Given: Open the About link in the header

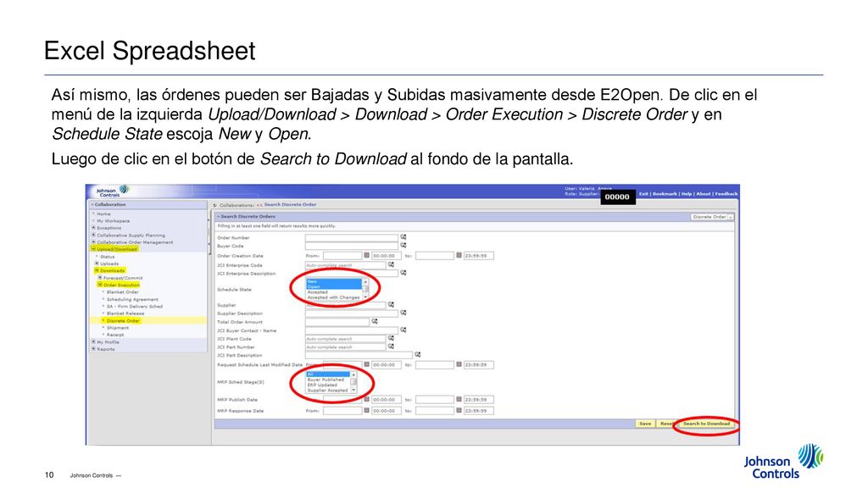Looking at the screenshot, I should [703, 194].
